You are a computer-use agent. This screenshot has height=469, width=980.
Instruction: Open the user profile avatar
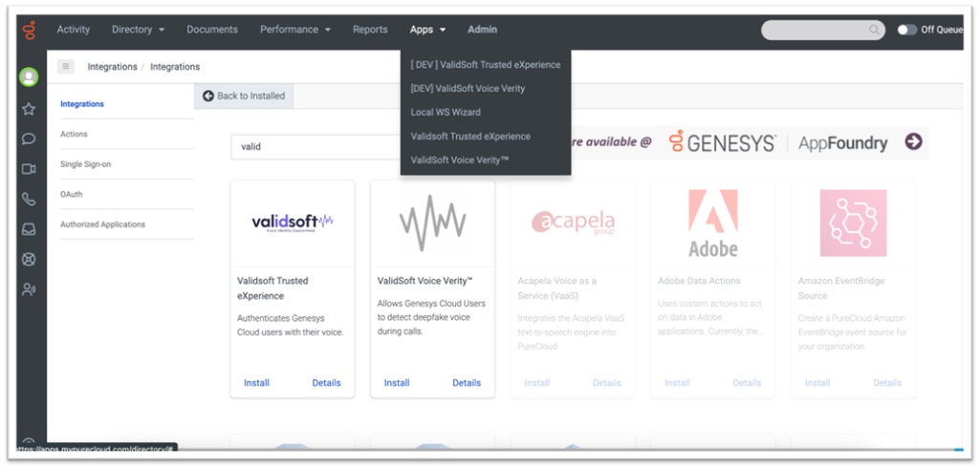[30, 77]
